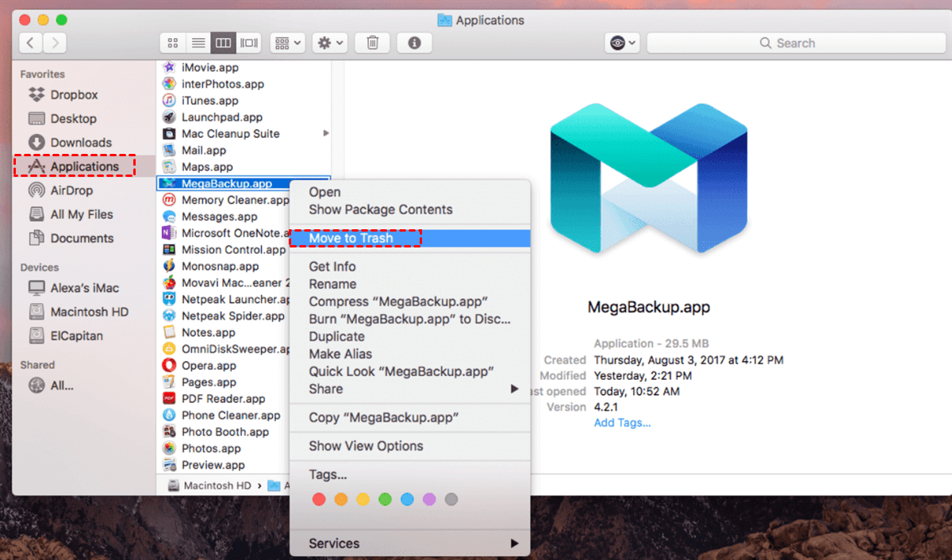Switch to list view mode
Viewport: 952px width, 560px height.
(198, 43)
